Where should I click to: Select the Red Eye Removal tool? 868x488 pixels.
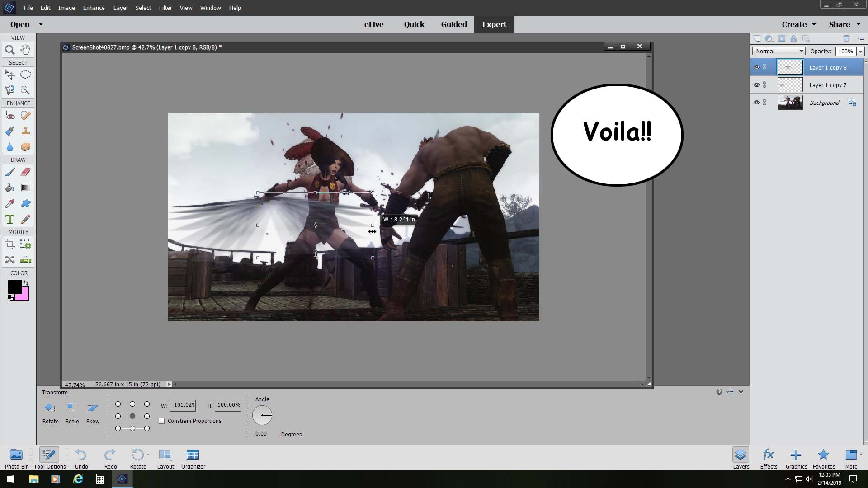tap(10, 116)
